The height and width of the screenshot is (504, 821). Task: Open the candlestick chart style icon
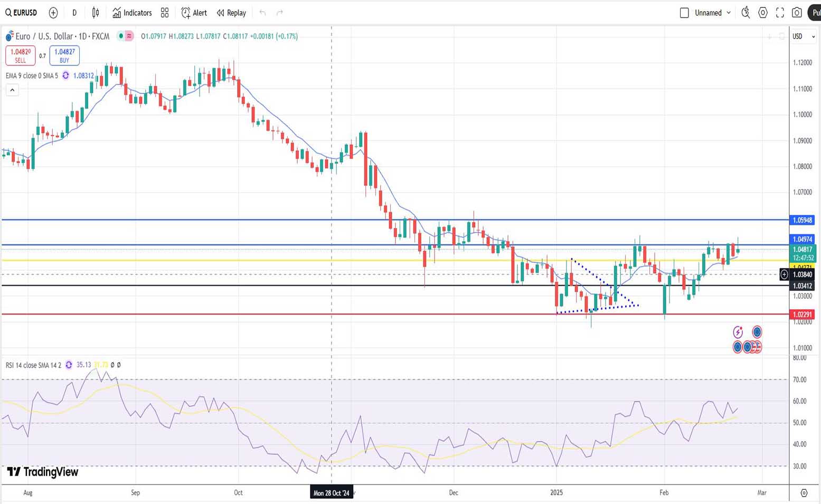(x=96, y=13)
